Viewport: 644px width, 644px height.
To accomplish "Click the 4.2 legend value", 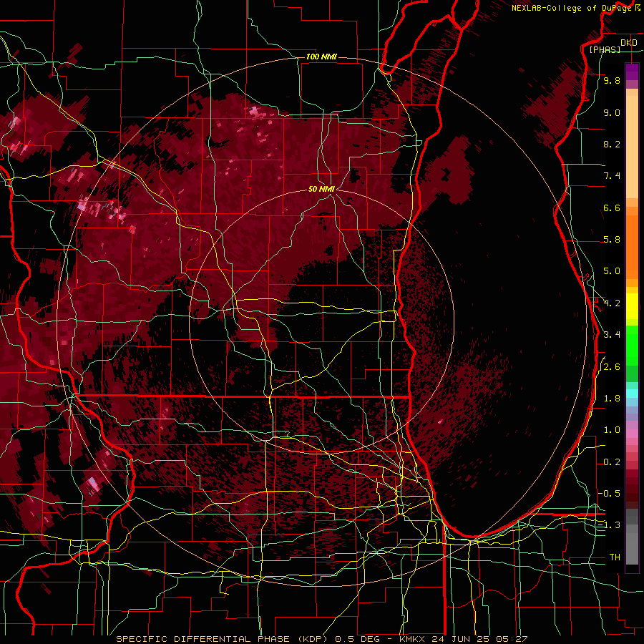I will click(x=612, y=303).
